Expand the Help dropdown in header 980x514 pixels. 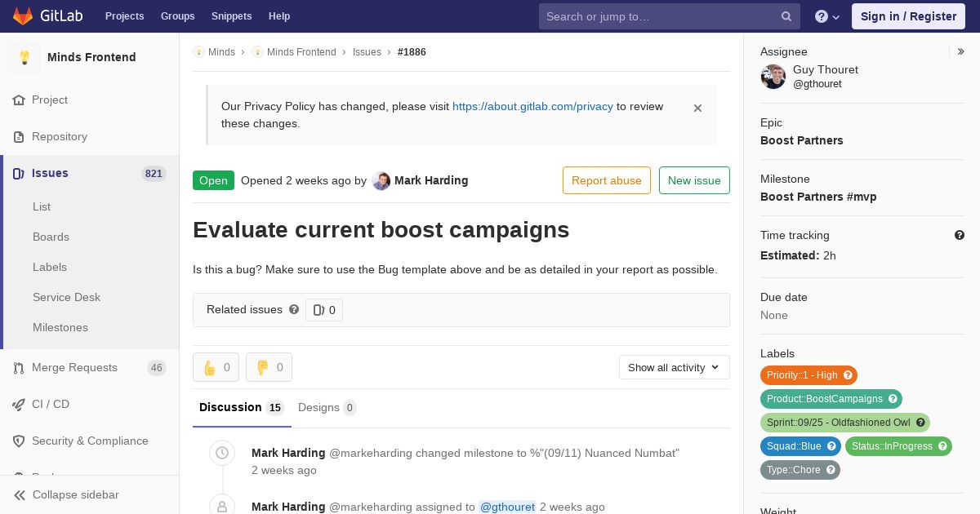[x=827, y=16]
